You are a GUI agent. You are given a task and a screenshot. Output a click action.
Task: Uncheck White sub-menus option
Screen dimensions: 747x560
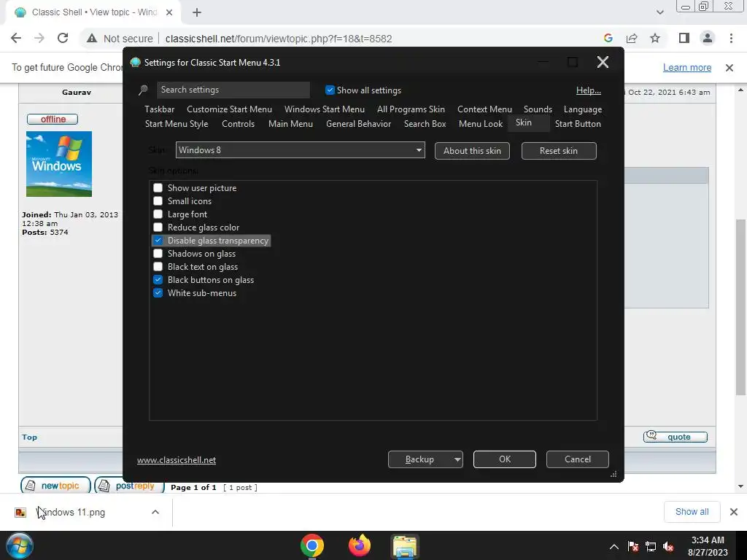(158, 293)
